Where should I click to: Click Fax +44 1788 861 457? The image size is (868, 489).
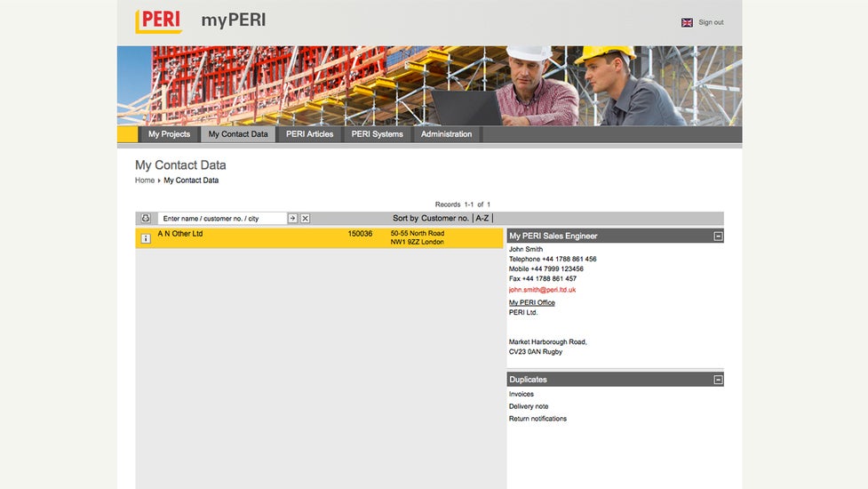543,279
